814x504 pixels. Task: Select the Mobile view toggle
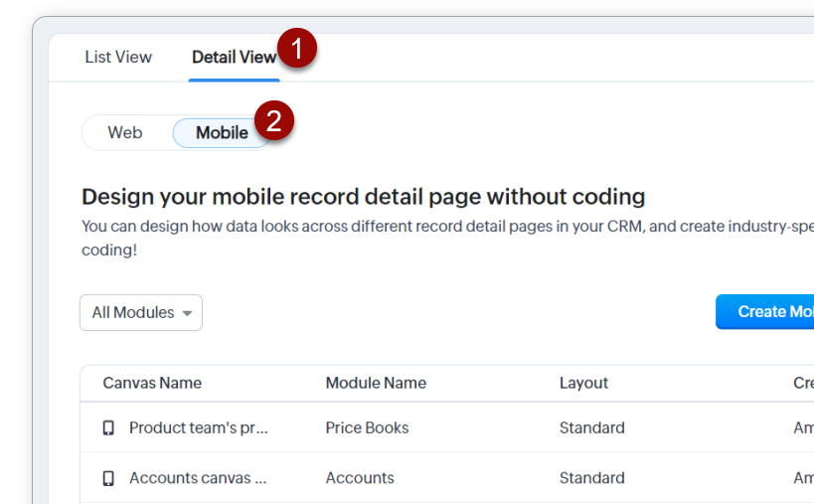pos(221,133)
